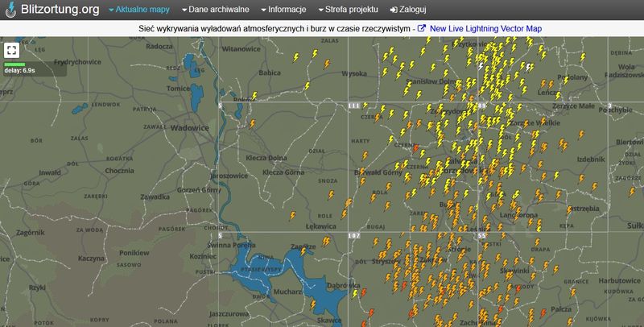Click the Blitzortung lightning logo icon

tap(10, 11)
